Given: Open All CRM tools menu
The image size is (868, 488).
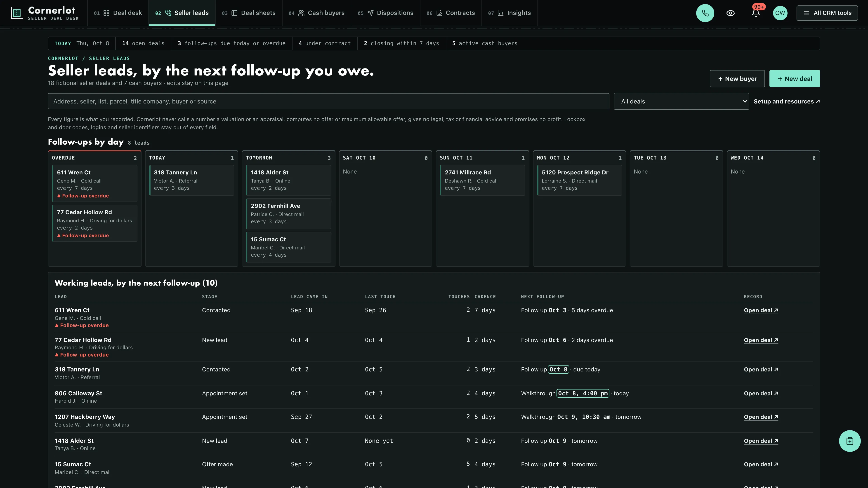Looking at the screenshot, I should [827, 13].
